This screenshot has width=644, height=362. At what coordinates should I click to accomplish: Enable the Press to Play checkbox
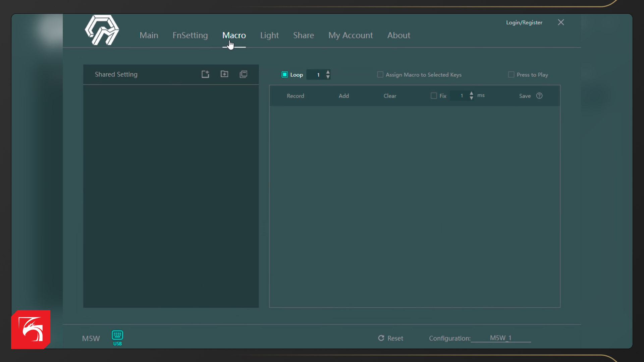[511, 74]
